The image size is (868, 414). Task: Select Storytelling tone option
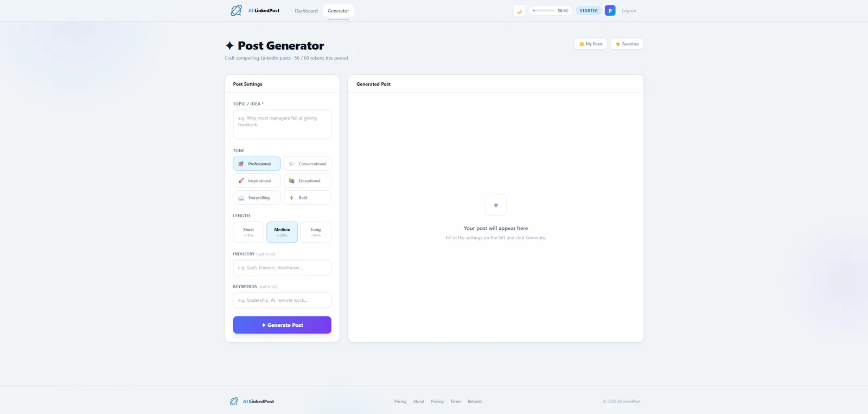coord(257,198)
